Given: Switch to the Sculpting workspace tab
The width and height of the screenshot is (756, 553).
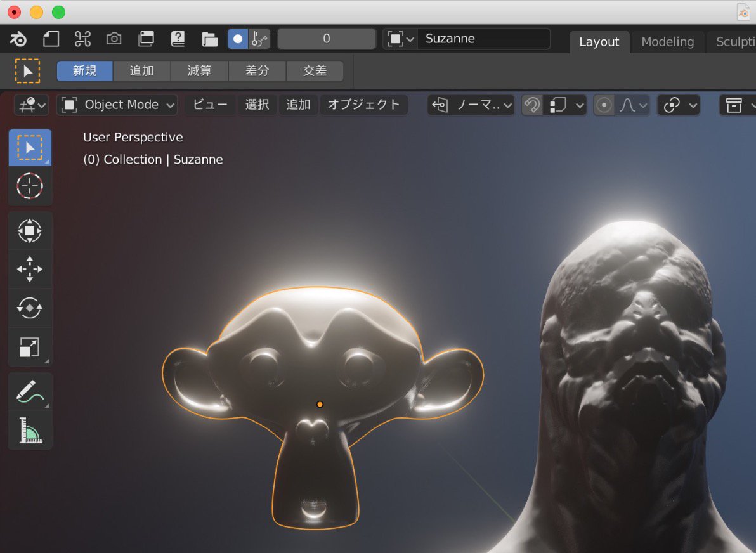Looking at the screenshot, I should click(734, 42).
